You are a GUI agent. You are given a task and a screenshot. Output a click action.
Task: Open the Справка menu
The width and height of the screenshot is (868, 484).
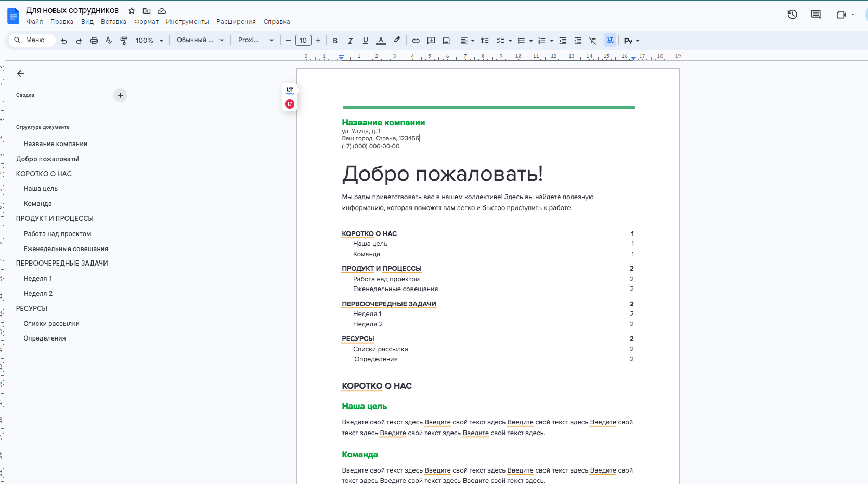(277, 22)
